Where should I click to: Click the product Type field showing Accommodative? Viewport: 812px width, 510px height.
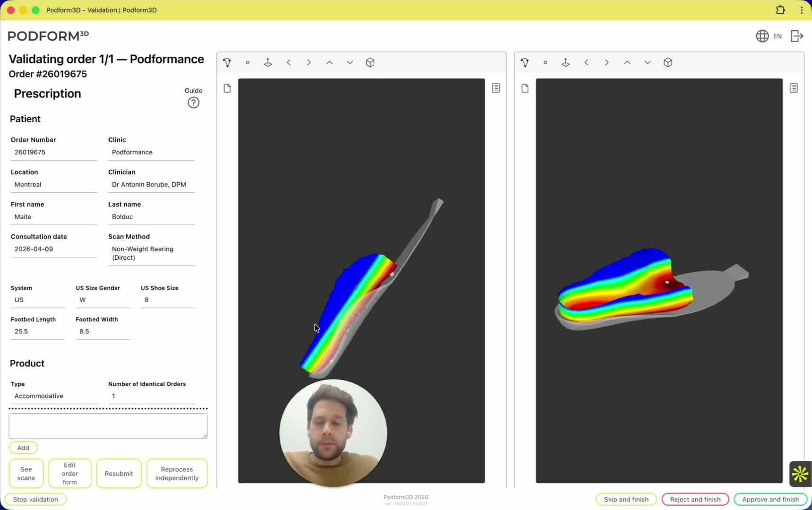(54, 396)
